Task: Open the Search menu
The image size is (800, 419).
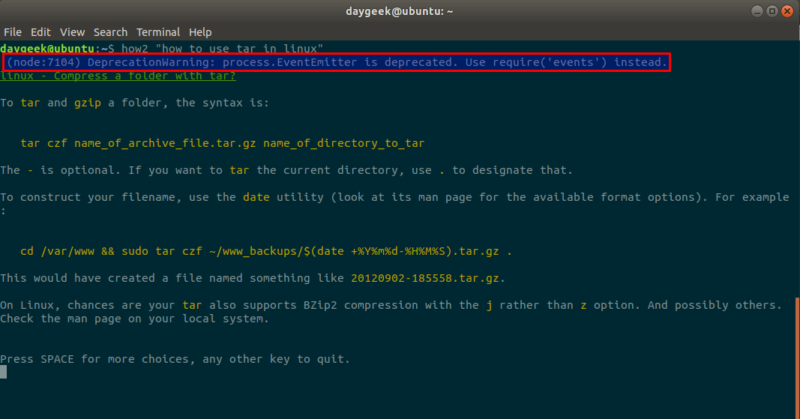Action: point(110,32)
